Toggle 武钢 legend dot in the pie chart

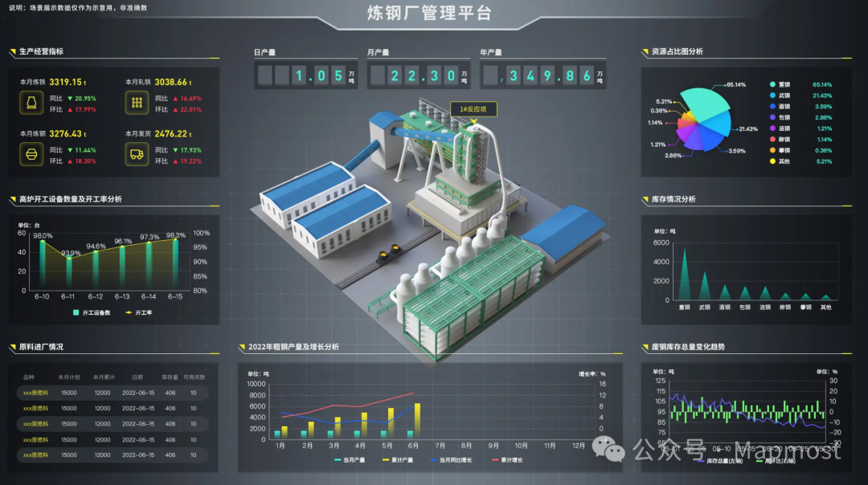coord(772,96)
